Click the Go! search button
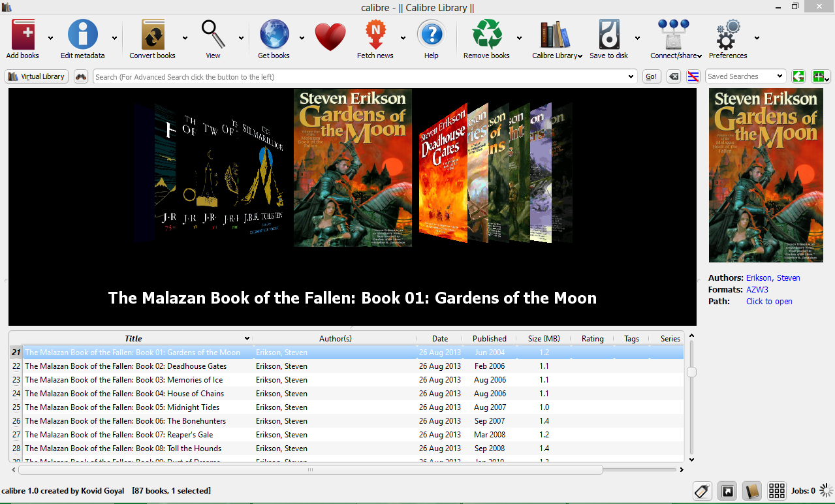The width and height of the screenshot is (835, 504). tap(652, 76)
